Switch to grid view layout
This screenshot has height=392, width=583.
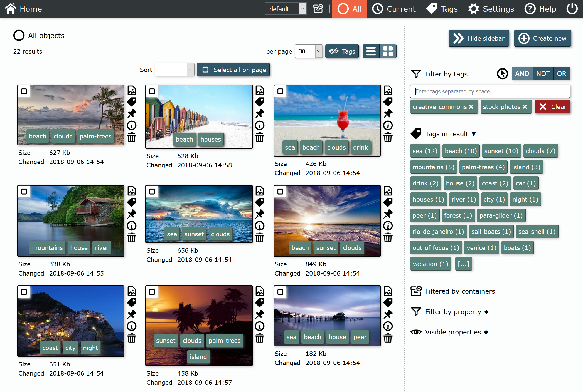tap(388, 51)
